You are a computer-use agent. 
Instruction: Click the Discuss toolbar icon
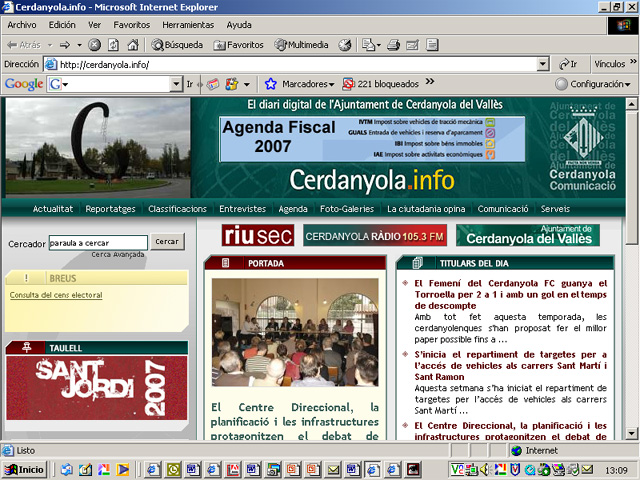[432, 45]
